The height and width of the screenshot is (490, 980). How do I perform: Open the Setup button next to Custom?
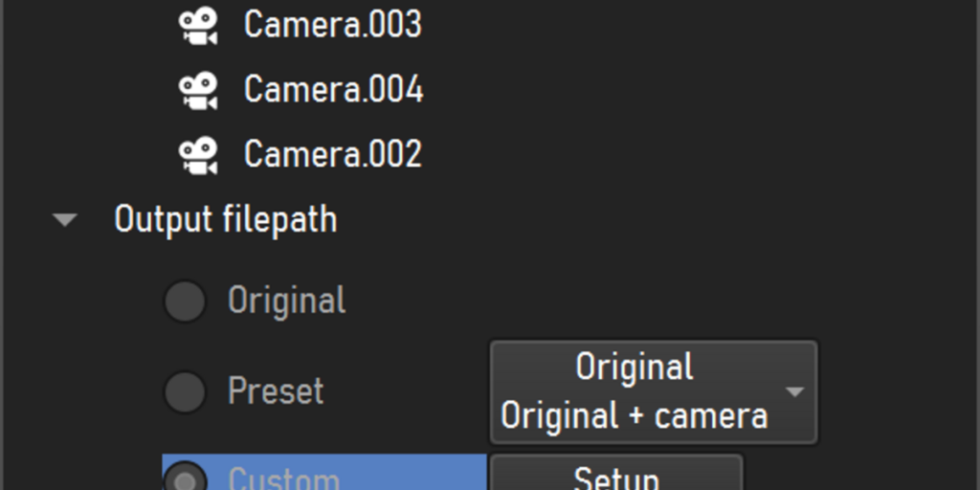616,474
